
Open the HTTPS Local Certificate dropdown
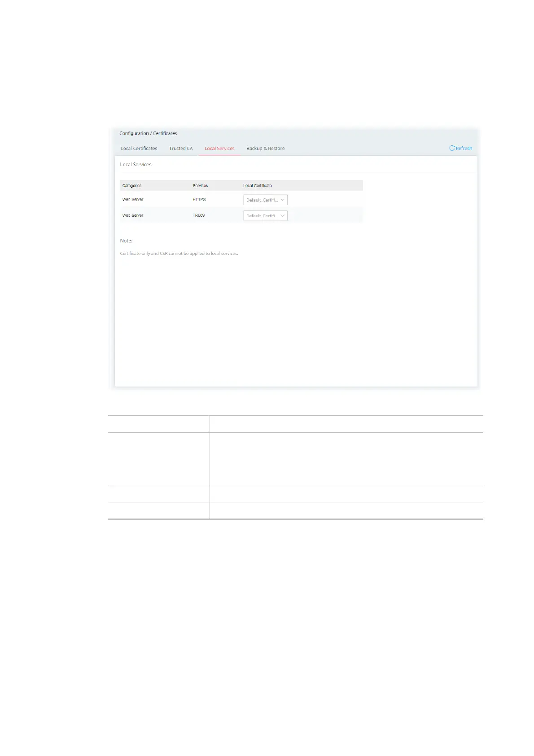pos(265,200)
